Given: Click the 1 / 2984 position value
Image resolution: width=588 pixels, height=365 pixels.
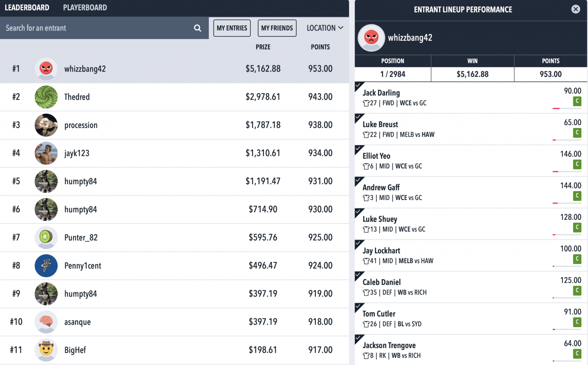Looking at the screenshot, I should tap(393, 74).
